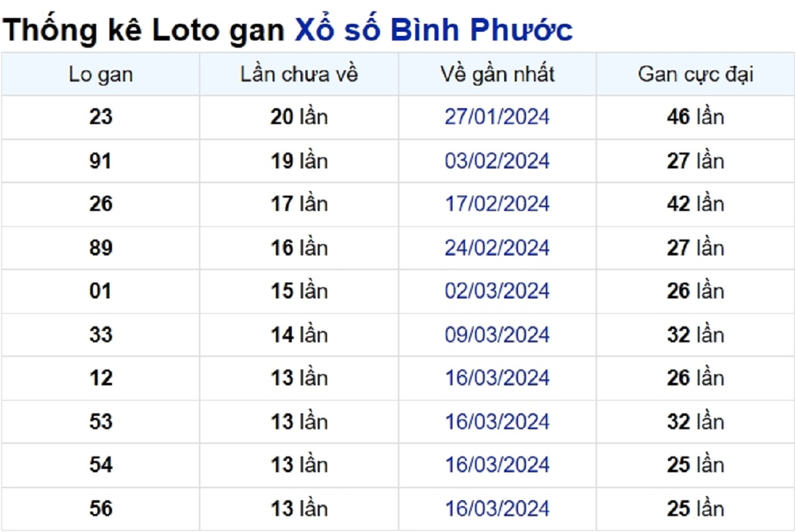The width and height of the screenshot is (796, 532).
Task: Select the Lần chưa về column header
Action: tap(298, 74)
